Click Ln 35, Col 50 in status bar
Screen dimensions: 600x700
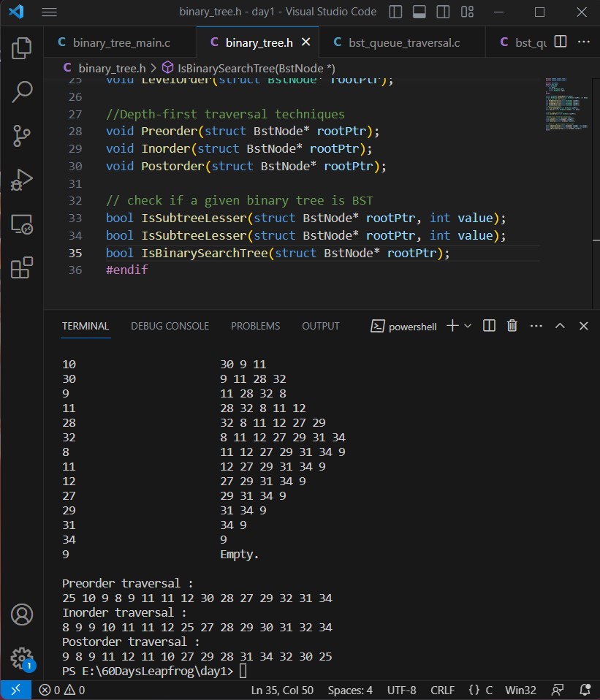282,691
